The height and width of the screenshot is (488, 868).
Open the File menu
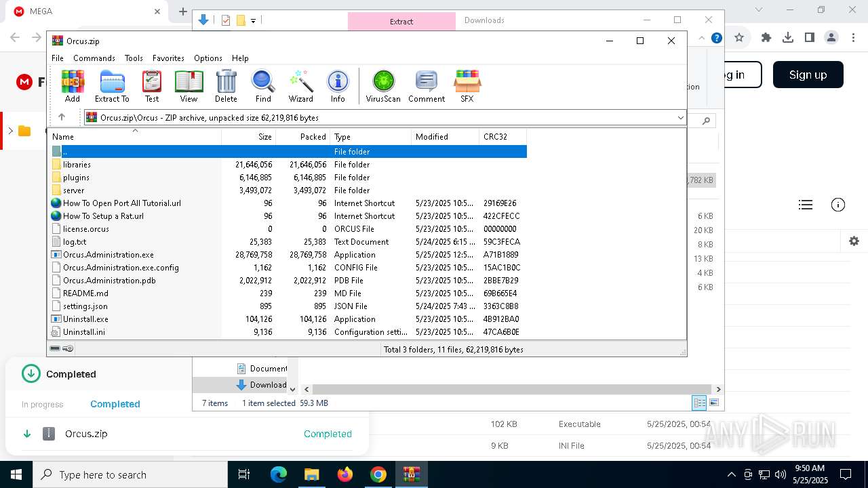click(x=58, y=58)
